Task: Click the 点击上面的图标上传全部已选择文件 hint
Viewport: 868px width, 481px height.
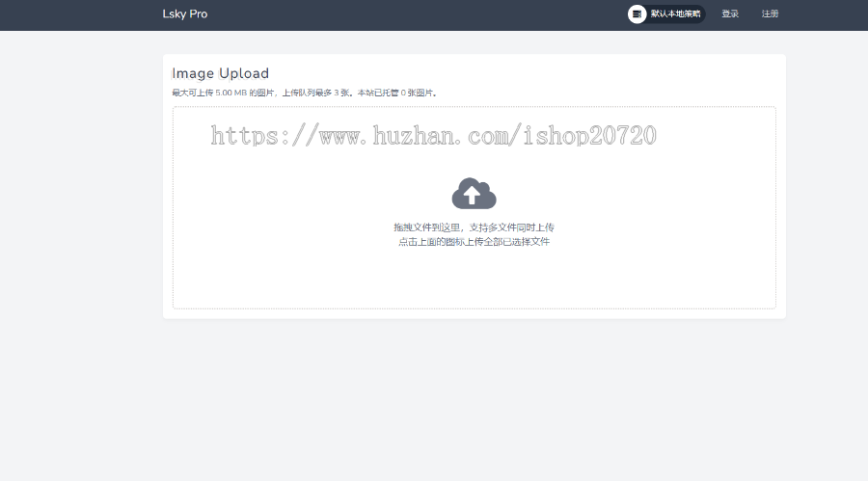Action: 474,242
